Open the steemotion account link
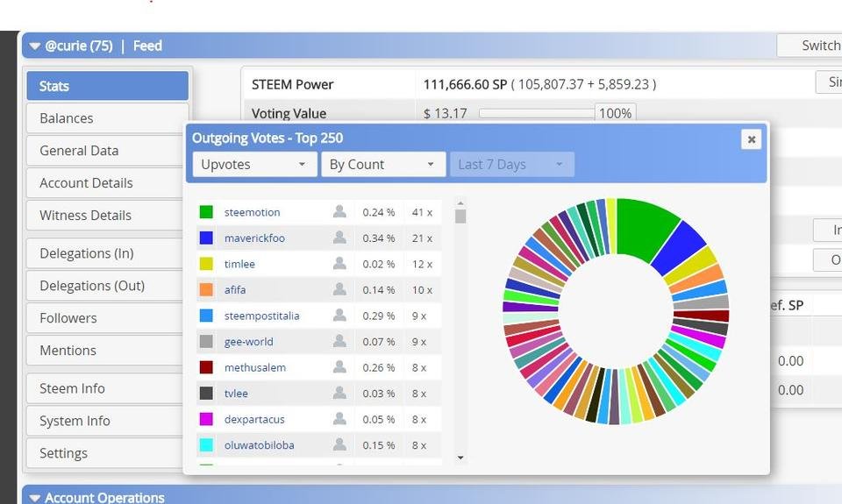This screenshot has height=504, width=842. (252, 212)
